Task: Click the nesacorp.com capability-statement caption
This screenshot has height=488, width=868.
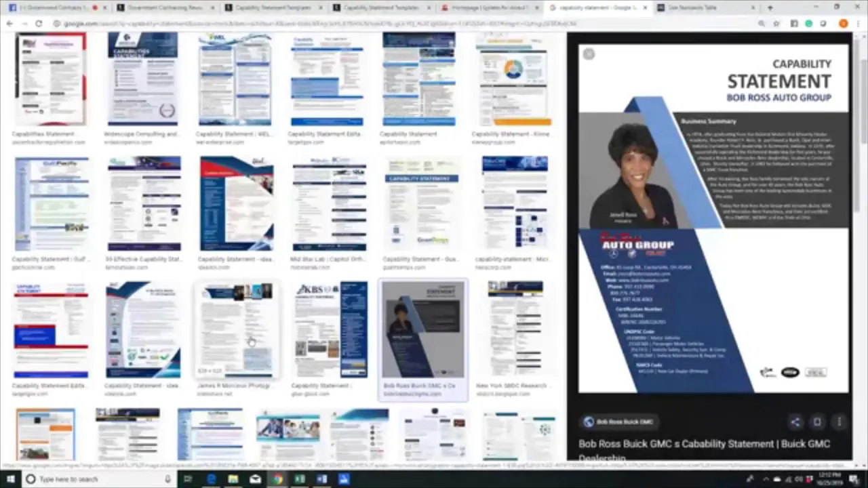Action: pyautogui.click(x=511, y=260)
